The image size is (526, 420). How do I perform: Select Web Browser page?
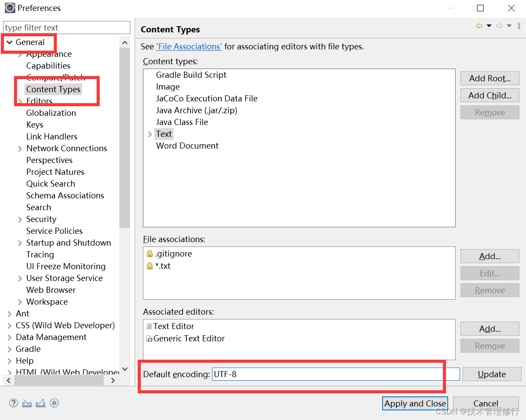coord(51,290)
